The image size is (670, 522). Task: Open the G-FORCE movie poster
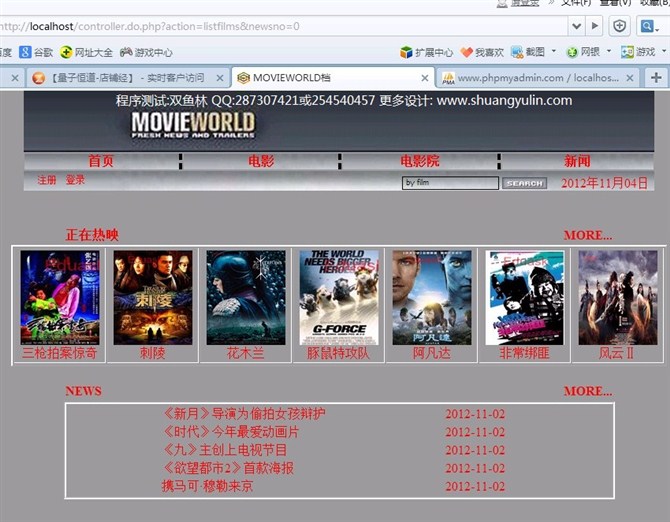(339, 297)
